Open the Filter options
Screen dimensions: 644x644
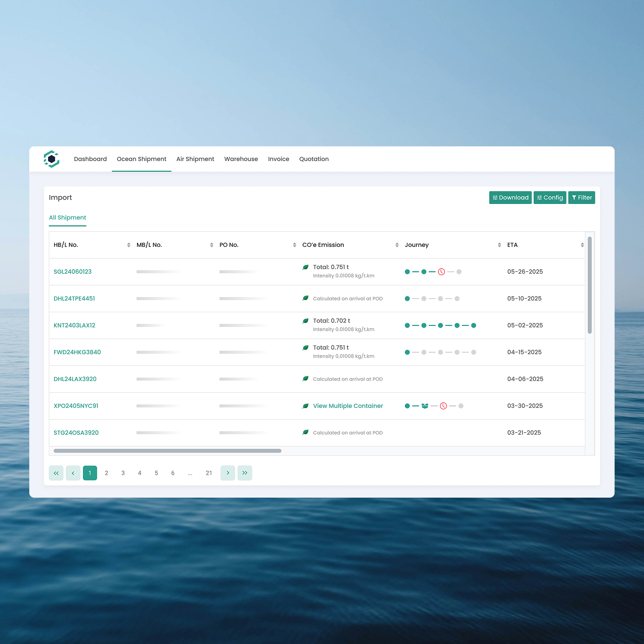(582, 198)
